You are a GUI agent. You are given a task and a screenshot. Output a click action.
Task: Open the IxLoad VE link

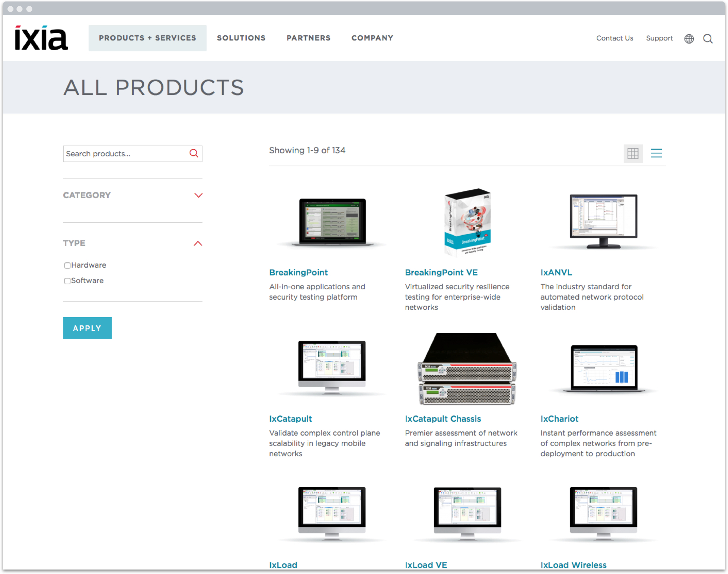tap(426, 565)
